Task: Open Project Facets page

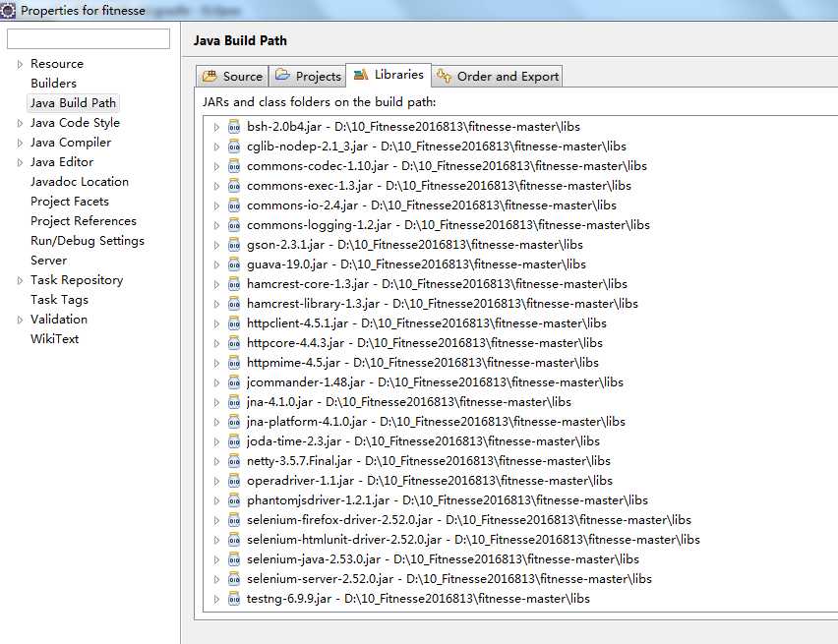Action: (x=70, y=202)
